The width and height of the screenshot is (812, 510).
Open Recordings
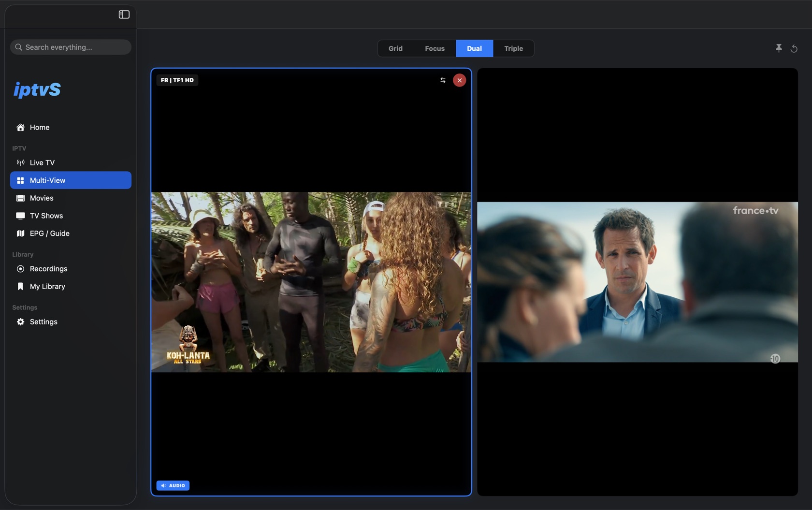[71, 269]
